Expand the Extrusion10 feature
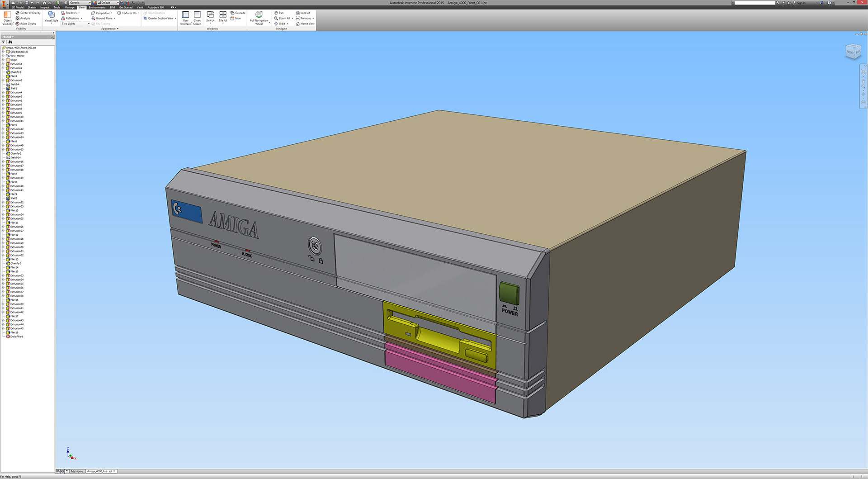Viewport: 868px width, 479px height. point(3,117)
